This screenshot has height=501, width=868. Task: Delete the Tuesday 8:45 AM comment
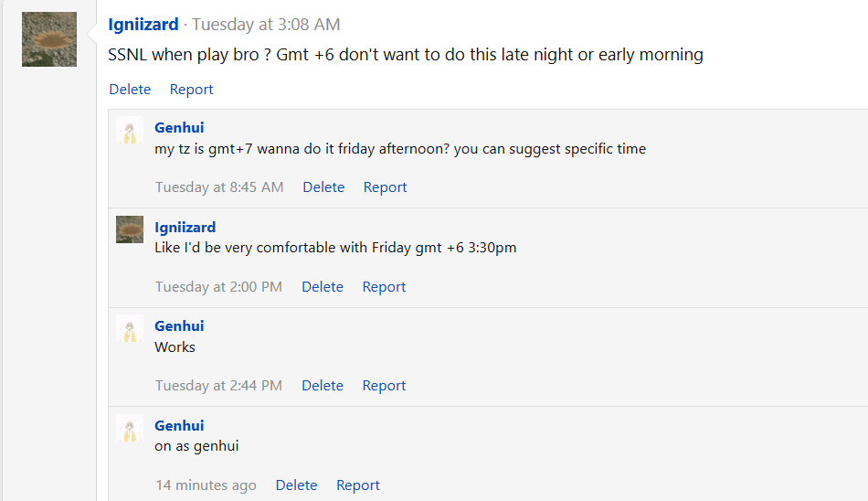[x=323, y=187]
